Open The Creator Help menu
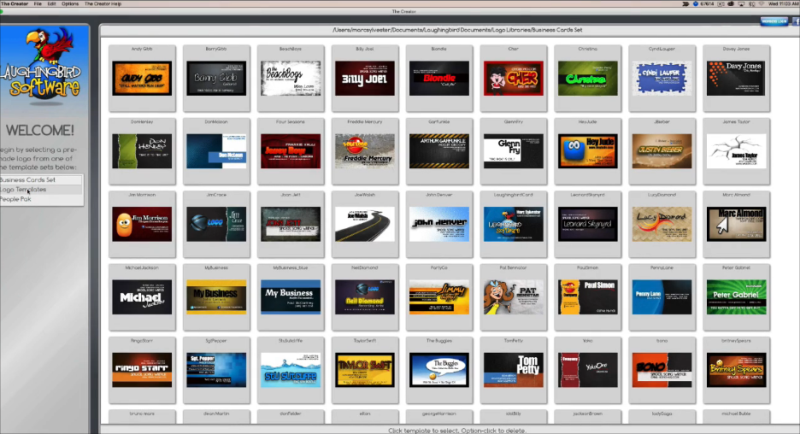 tap(101, 4)
